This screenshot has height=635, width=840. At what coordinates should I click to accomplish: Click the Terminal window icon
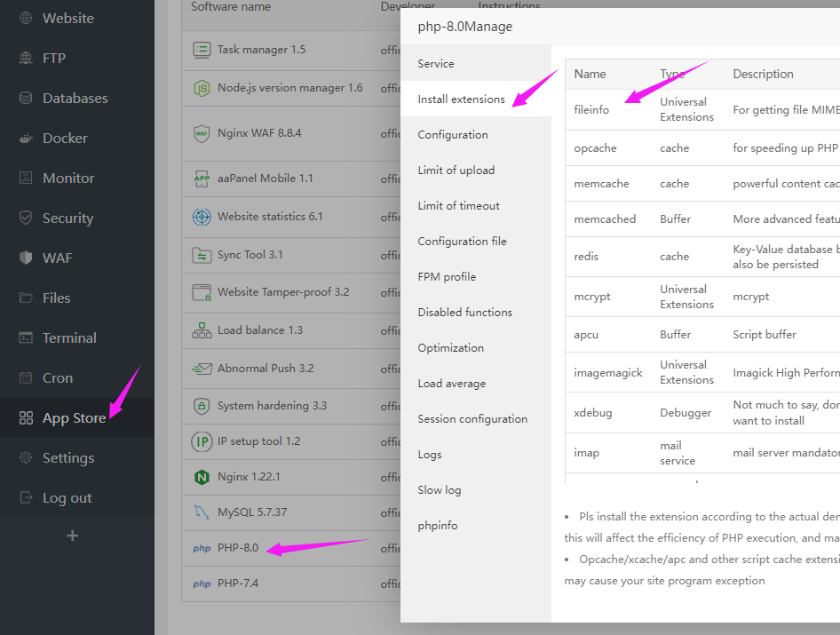coord(25,337)
